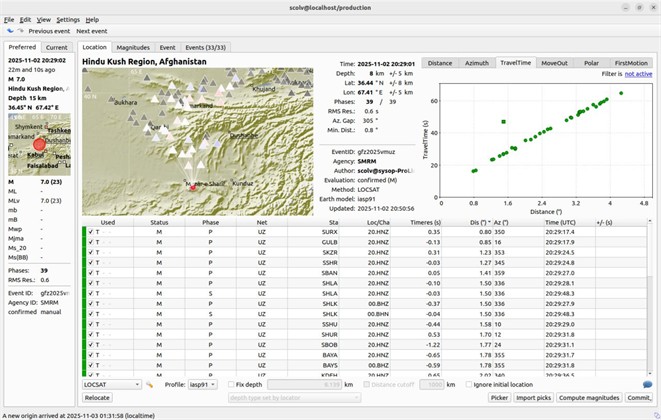The height and width of the screenshot is (420, 661).
Task: Click the Status column header
Action: tap(159, 223)
